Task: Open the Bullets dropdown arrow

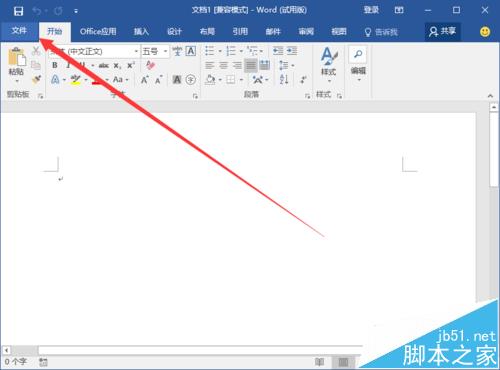Action: tap(220, 51)
